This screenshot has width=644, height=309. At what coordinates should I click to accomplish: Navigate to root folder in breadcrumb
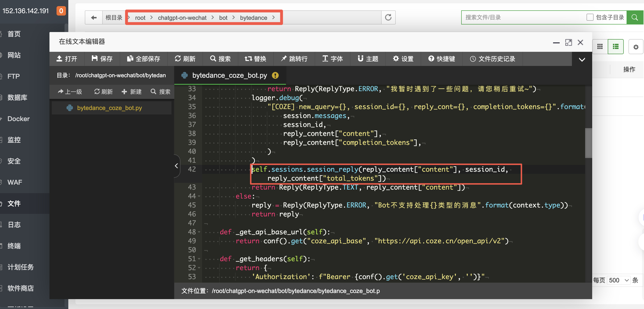[140, 18]
